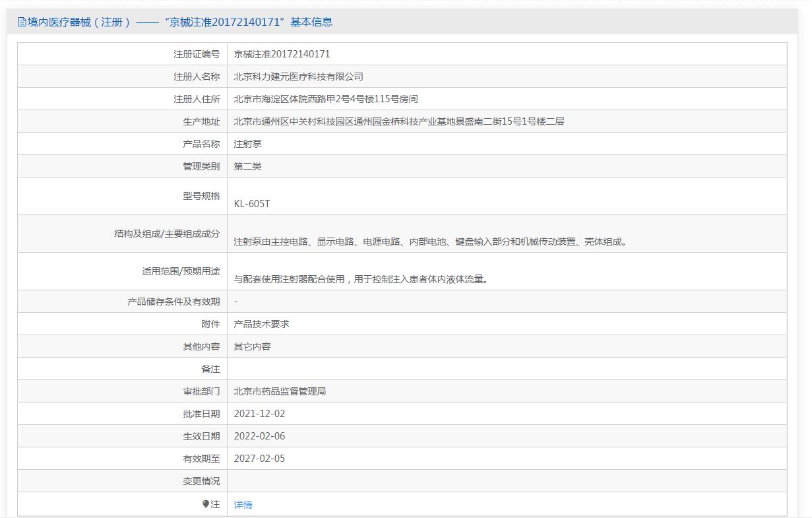
Task: Click product name value 注射泵
Action: (x=248, y=144)
